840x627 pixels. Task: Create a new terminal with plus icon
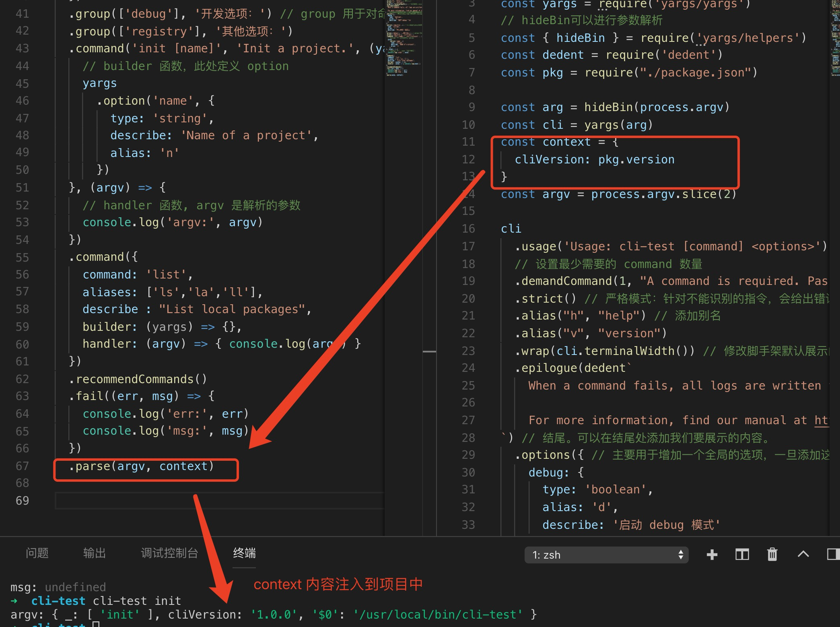click(712, 555)
